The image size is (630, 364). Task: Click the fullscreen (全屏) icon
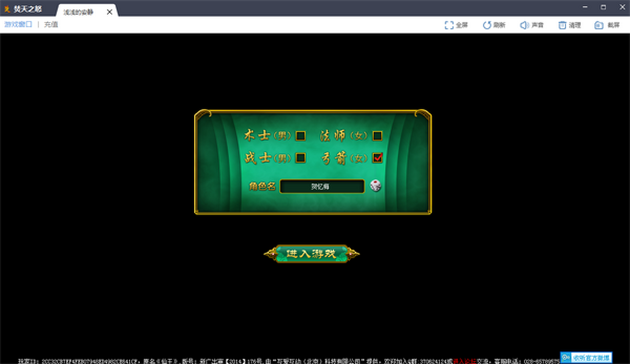(449, 25)
